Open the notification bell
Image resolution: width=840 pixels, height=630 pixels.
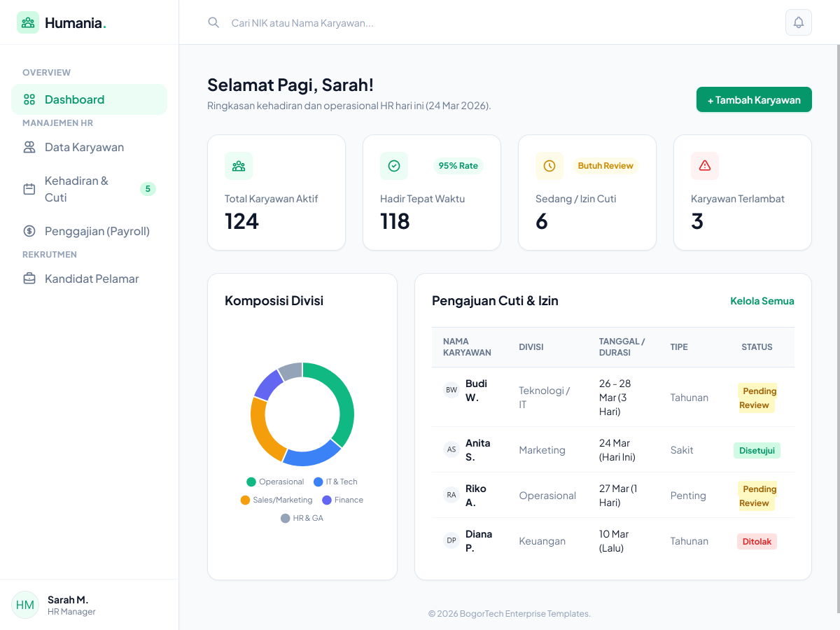798,22
